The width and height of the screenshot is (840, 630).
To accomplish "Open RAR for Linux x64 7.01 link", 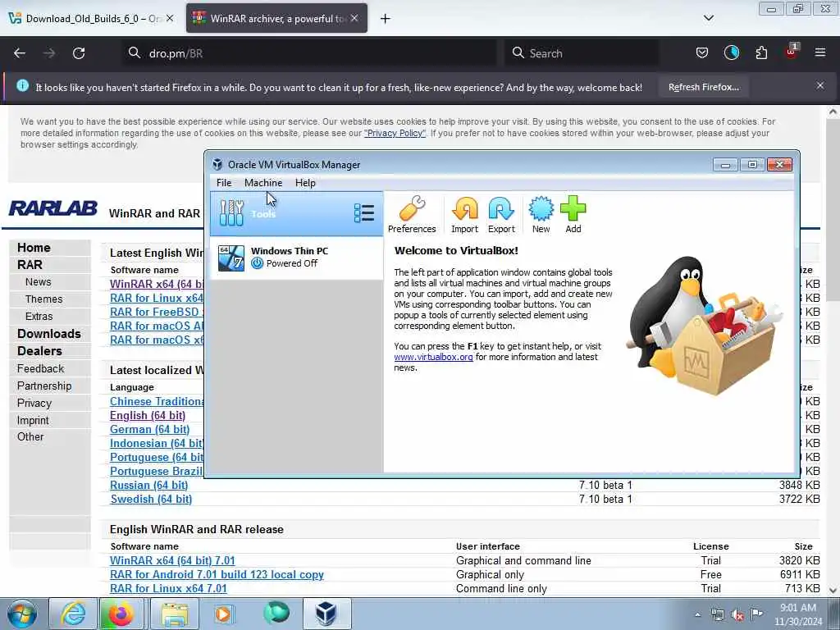I will [168, 588].
